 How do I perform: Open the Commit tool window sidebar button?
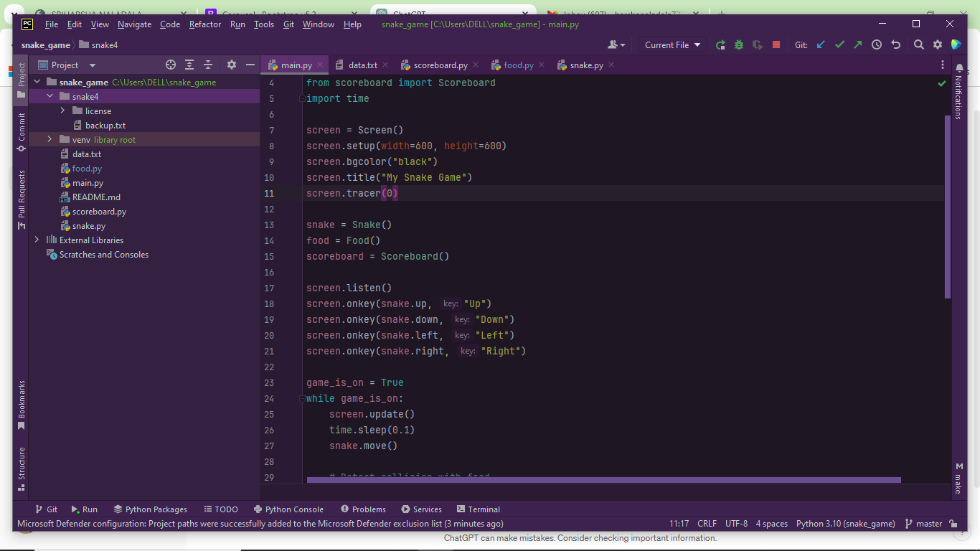point(21,132)
